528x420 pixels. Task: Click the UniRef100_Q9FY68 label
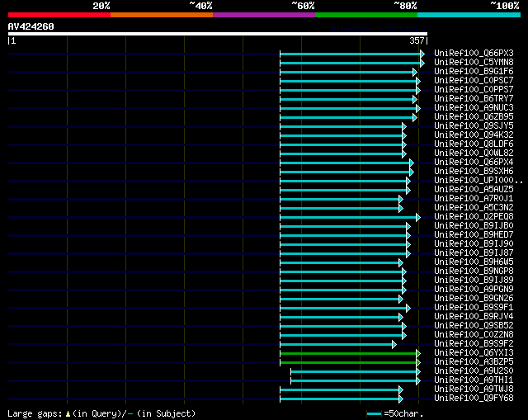click(x=474, y=399)
